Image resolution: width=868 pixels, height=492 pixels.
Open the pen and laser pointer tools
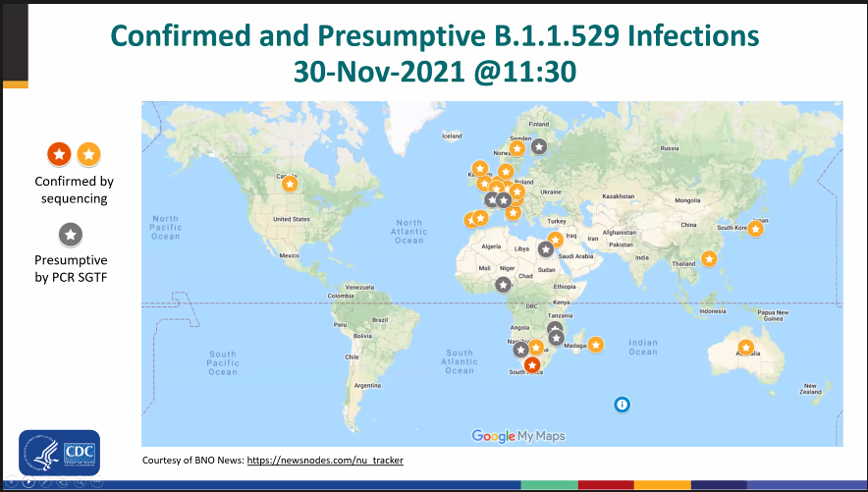point(45,482)
